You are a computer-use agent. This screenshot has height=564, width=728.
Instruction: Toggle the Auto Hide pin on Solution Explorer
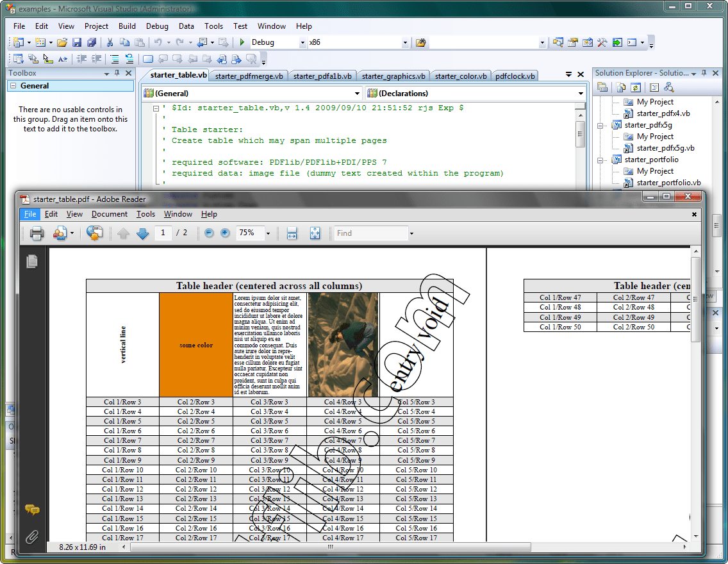click(x=703, y=72)
